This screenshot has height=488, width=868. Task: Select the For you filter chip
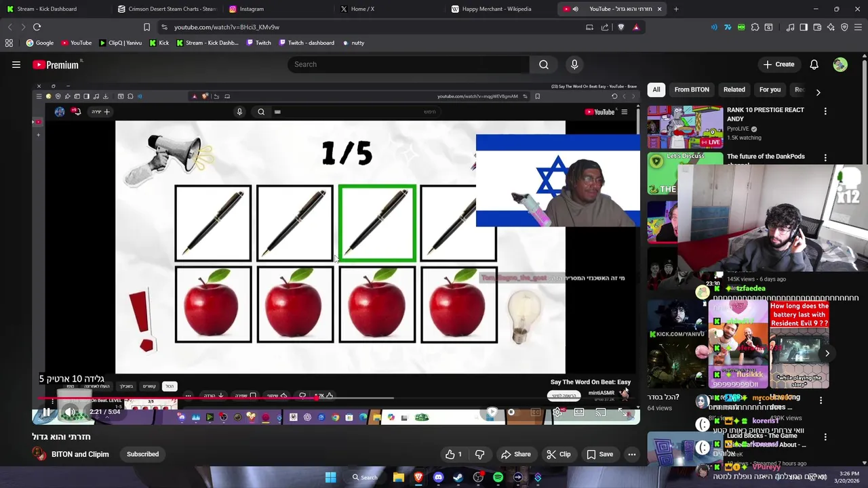(x=770, y=89)
